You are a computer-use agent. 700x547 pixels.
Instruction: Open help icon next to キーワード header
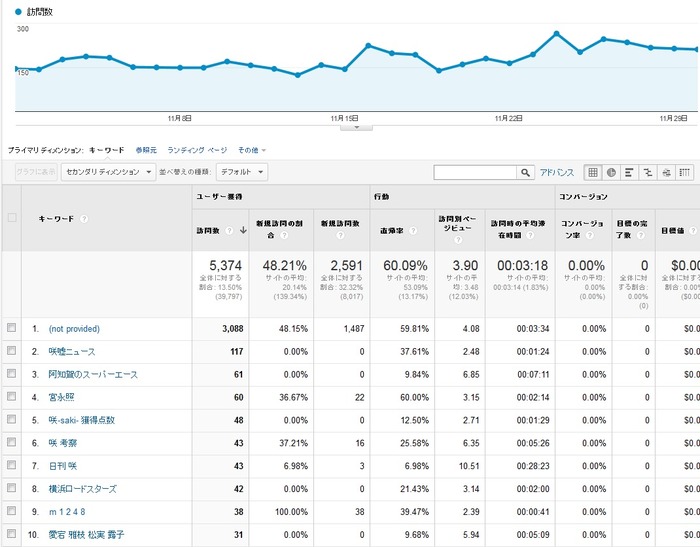click(84, 219)
